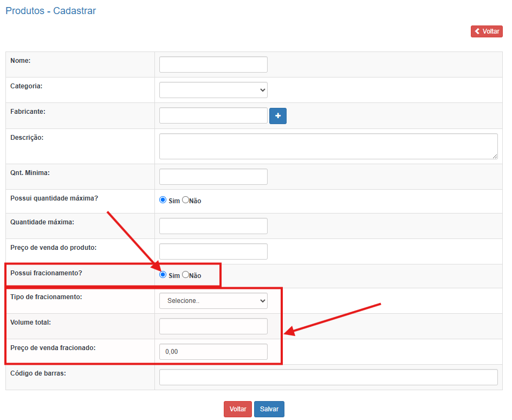The height and width of the screenshot is (420, 512).
Task: Click inside the Descrição text area
Action: pyautogui.click(x=328, y=146)
